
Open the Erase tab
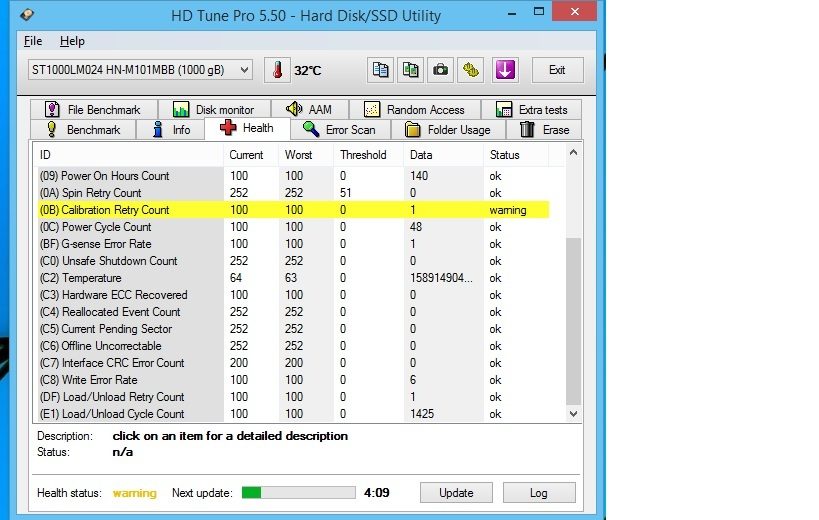544,129
